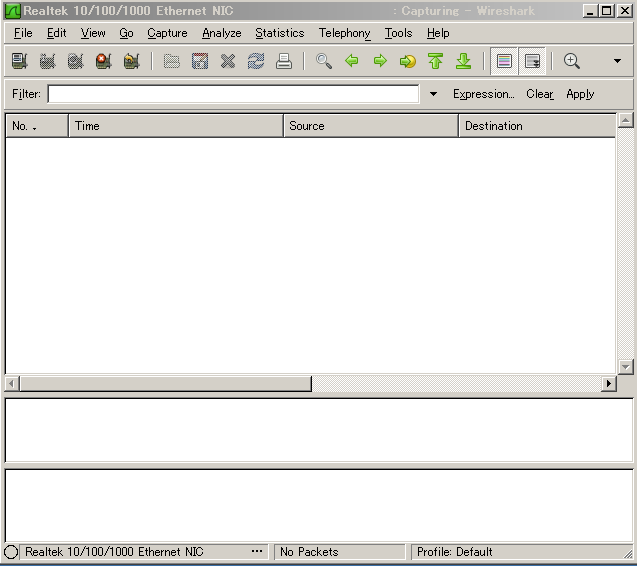Open the Edit menu

(x=56, y=33)
